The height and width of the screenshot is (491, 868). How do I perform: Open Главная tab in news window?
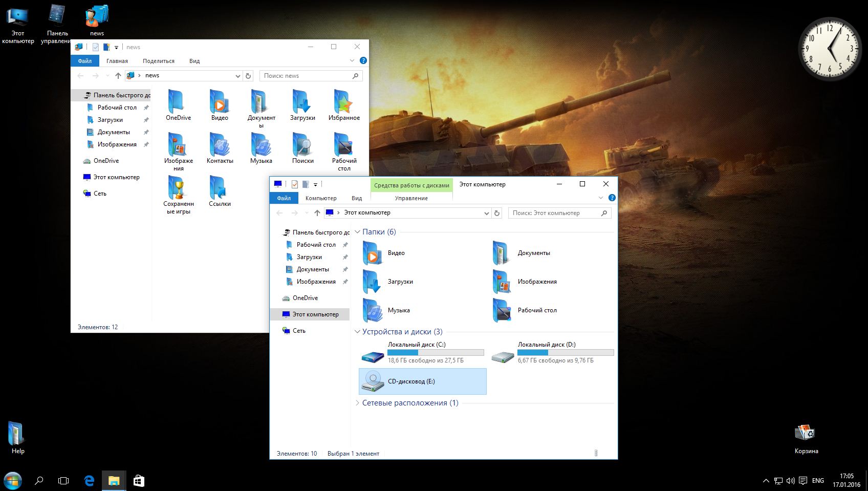(117, 61)
